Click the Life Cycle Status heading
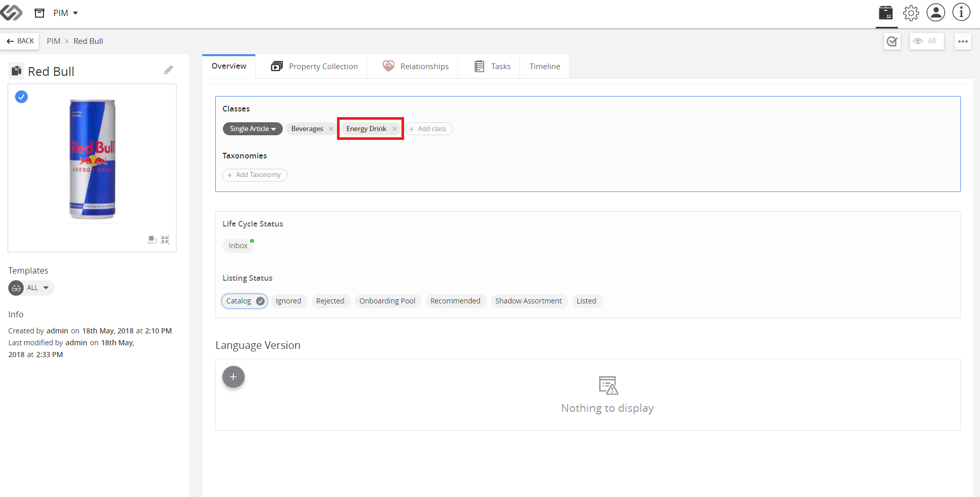This screenshot has width=980, height=497. coord(253,224)
